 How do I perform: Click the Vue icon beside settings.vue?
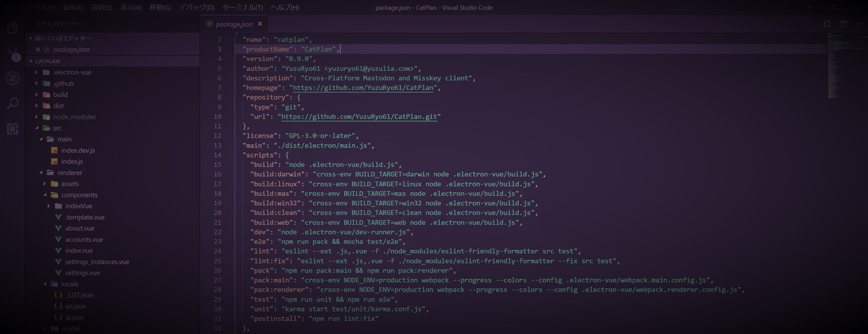58,273
